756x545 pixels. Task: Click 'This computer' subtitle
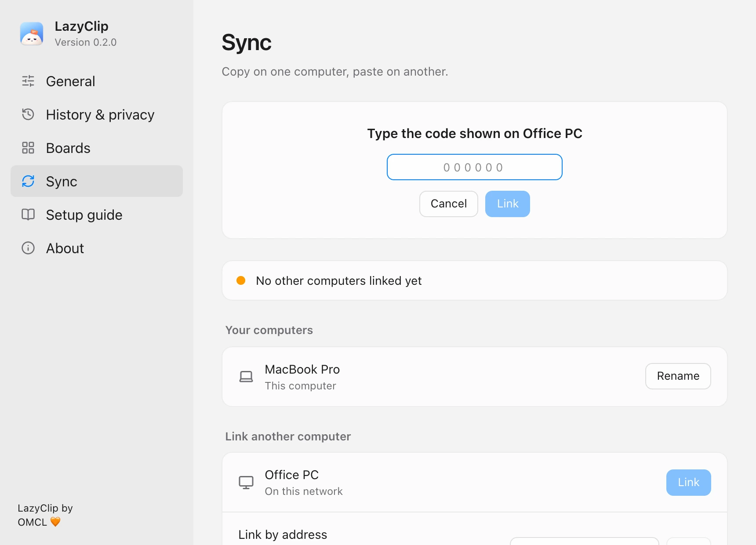point(301,386)
